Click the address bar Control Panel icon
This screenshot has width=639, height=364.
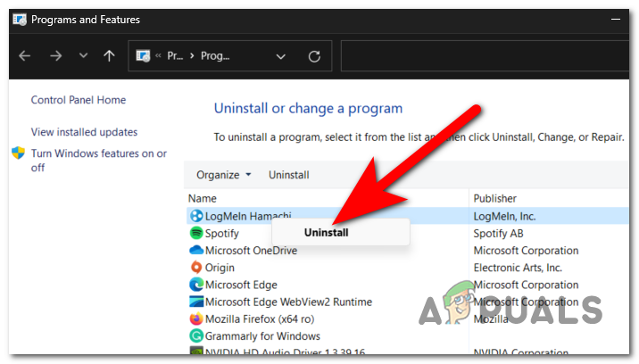pyautogui.click(x=143, y=56)
